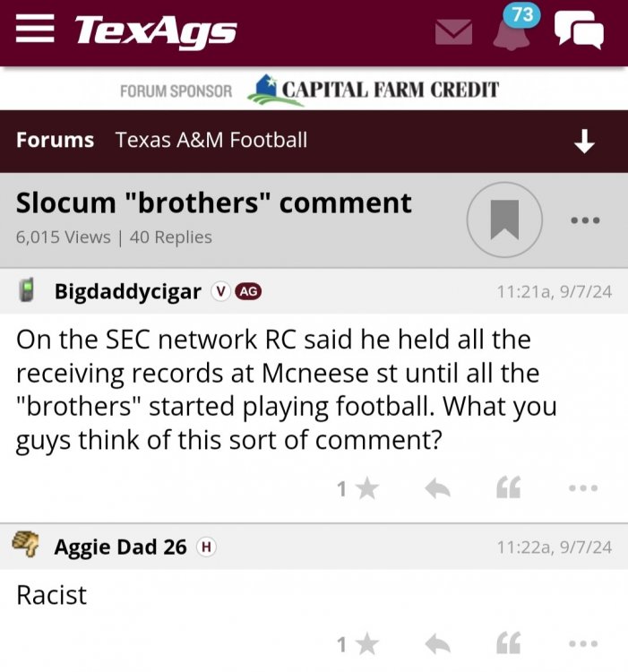The image size is (628, 672).
Task: Open Aggie Dad 26's profile
Action: click(120, 547)
